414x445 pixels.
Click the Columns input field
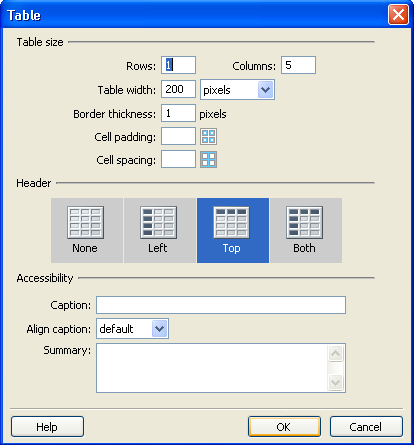(298, 65)
